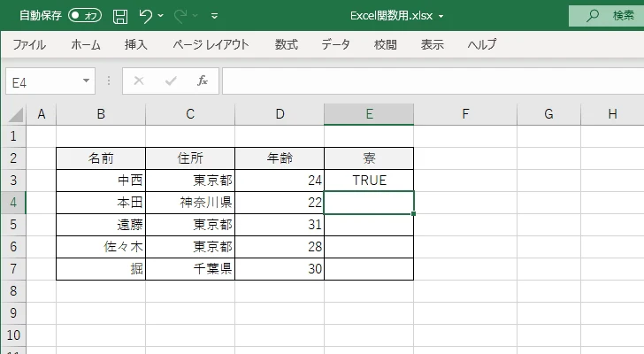Select the cell containing 掘
This screenshot has width=644, height=354.
(101, 269)
